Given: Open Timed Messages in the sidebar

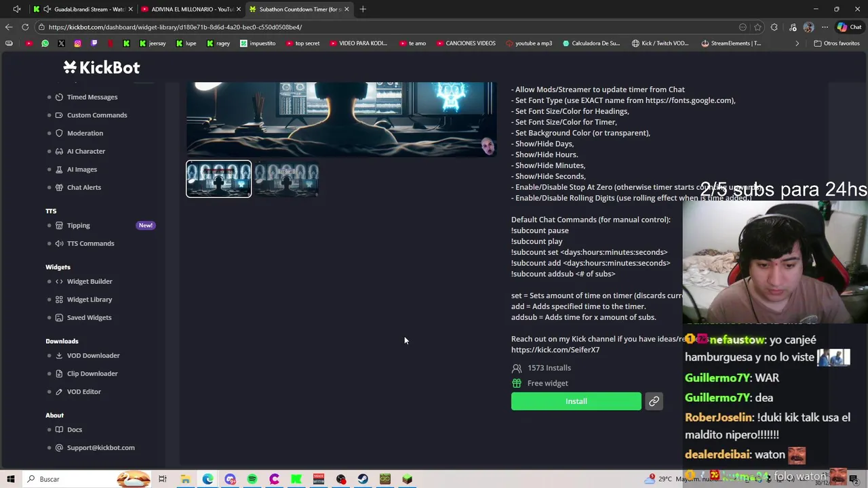Looking at the screenshot, I should pos(92,97).
